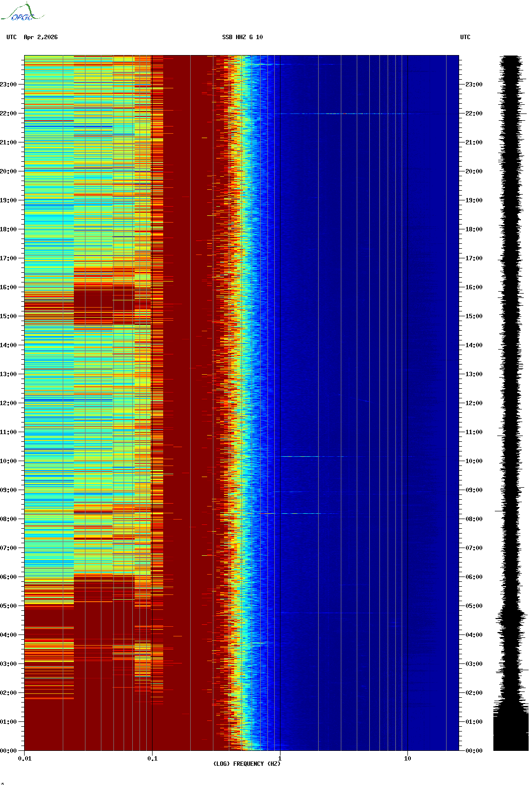The width and height of the screenshot is (532, 789).
Task: Click the '18:00' label on the right time axis
Action: 474,229
